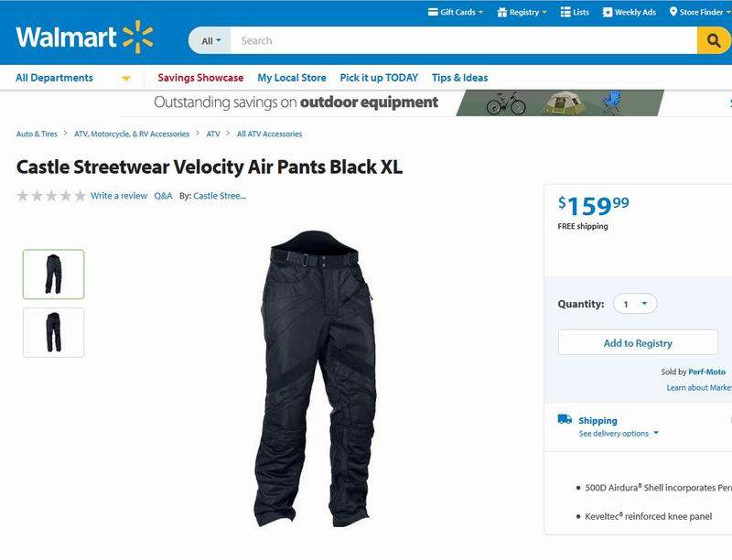Screen dimensions: 732x560
Task: Click the Shipping truck icon
Action: [565, 419]
